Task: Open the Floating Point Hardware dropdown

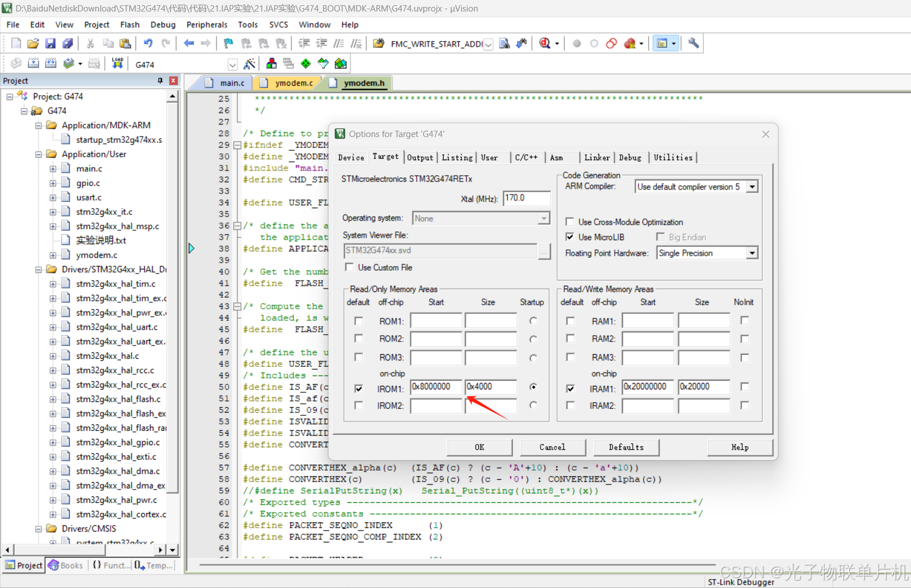Action: [x=752, y=253]
